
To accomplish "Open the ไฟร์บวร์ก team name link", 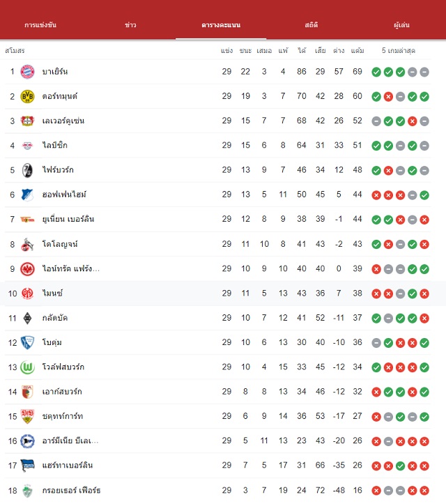I will 58,169.
